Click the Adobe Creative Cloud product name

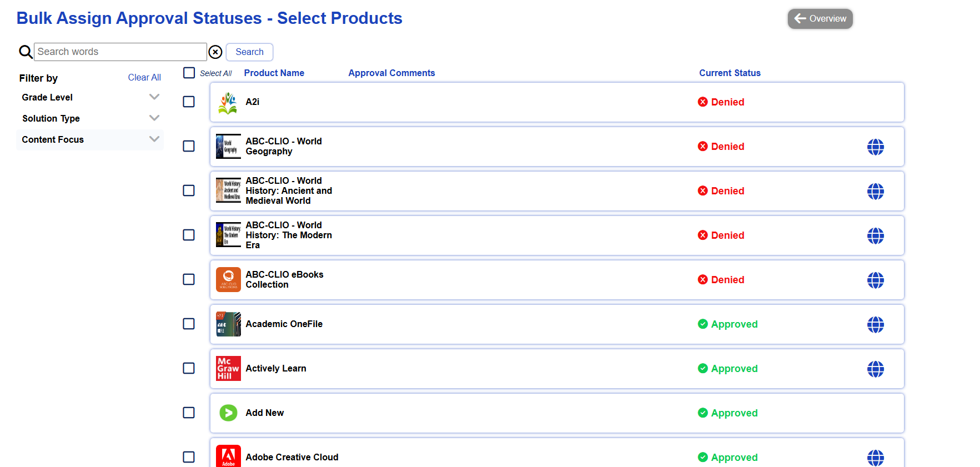(x=292, y=458)
